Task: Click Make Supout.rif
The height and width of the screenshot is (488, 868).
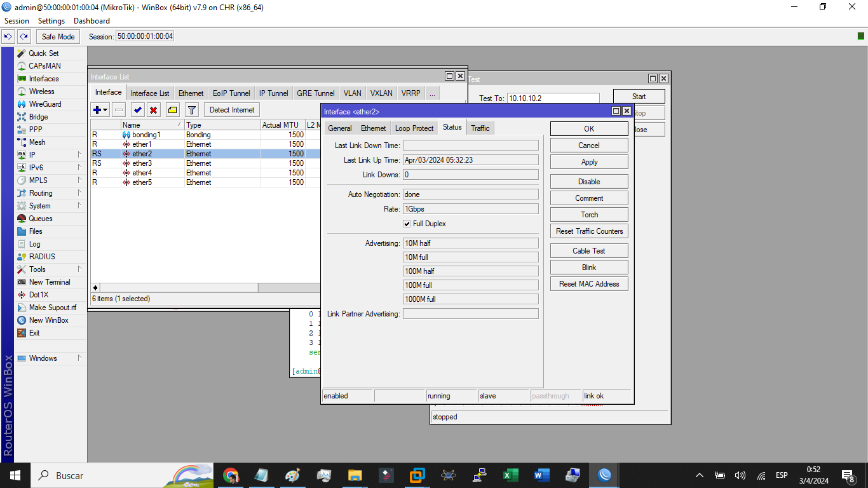Action: coord(52,308)
